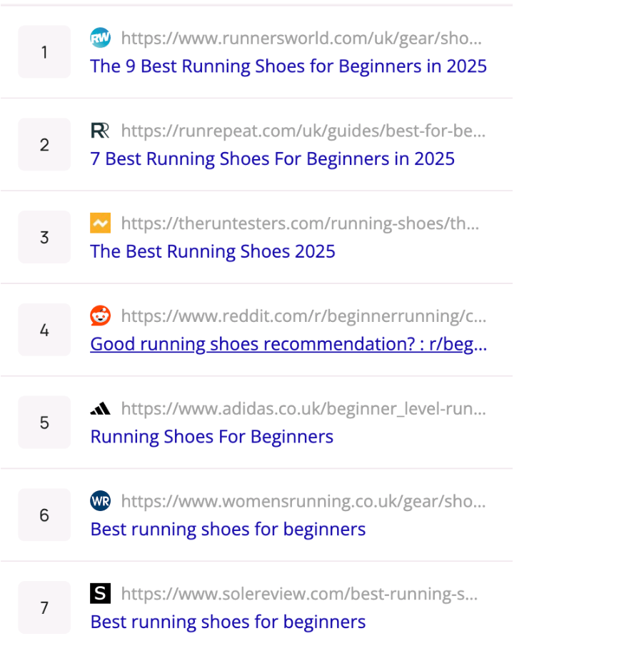This screenshot has width=644, height=651.
Task: Open The 9 Best Running Shoes for Beginners link
Action: 288,66
